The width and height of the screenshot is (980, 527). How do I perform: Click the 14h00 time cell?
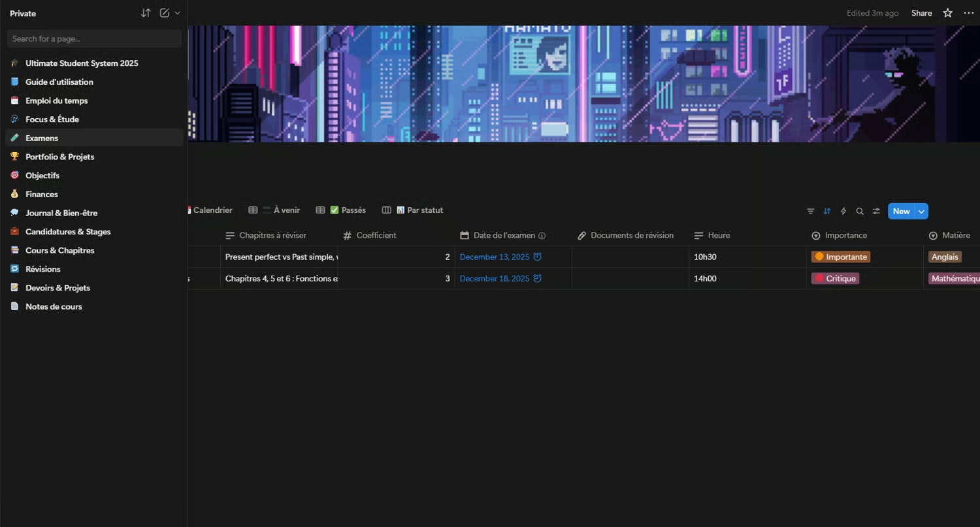pos(747,278)
